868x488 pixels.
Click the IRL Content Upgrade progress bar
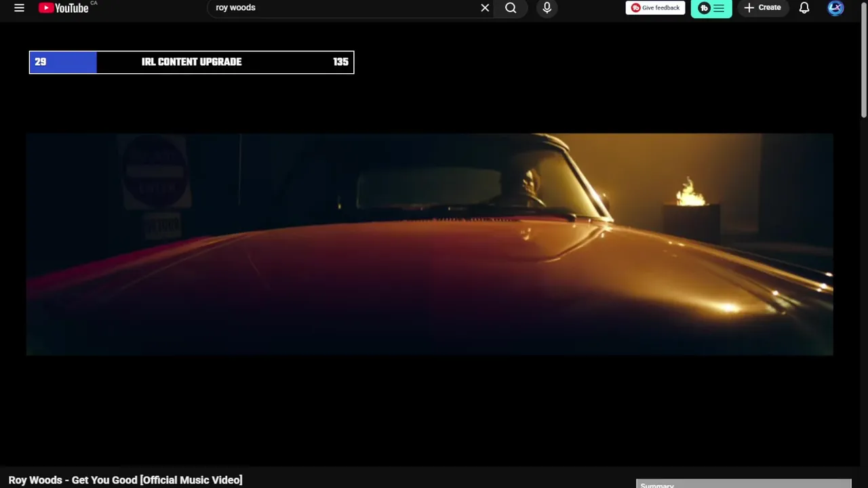coord(191,62)
